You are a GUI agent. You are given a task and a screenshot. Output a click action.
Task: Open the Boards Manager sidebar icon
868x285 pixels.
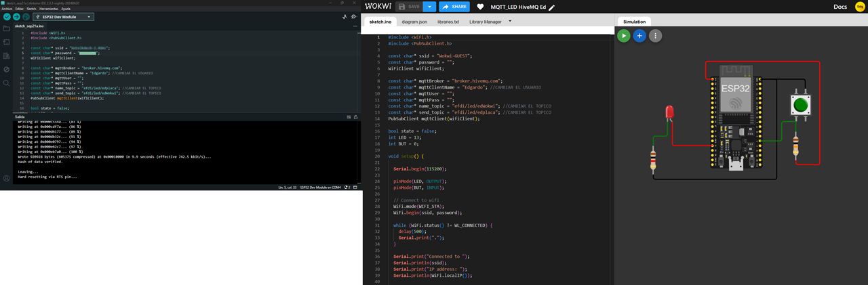click(6, 42)
